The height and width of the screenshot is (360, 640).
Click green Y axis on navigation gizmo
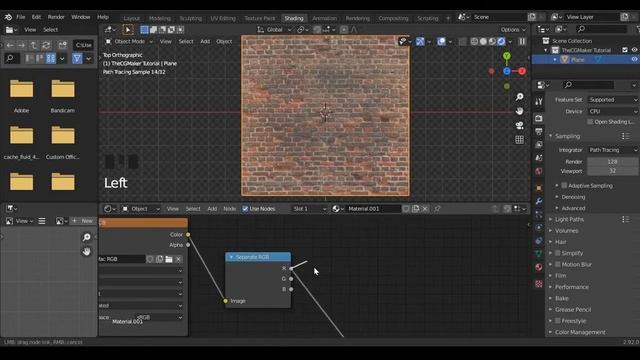pos(507,56)
